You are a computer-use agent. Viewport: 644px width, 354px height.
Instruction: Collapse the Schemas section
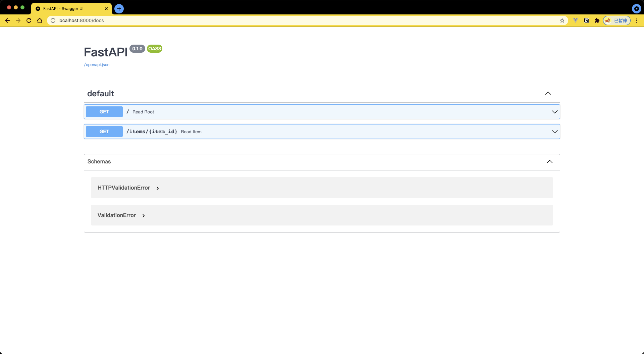tap(550, 162)
